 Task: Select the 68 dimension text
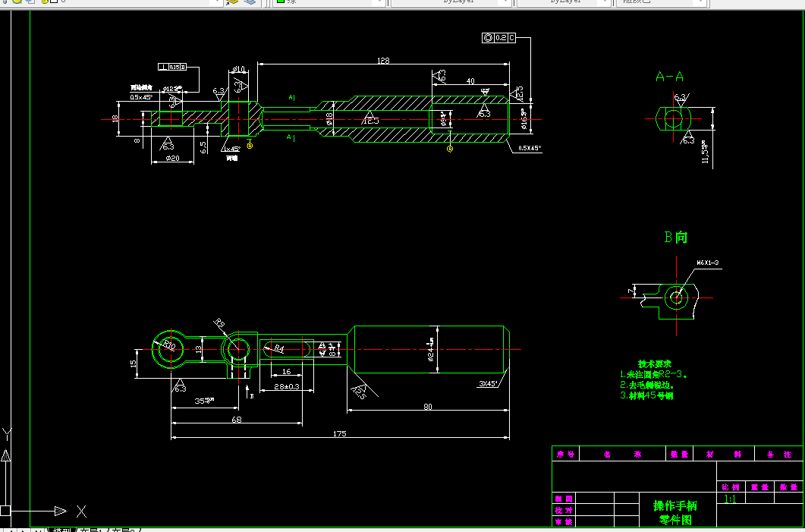click(x=236, y=420)
